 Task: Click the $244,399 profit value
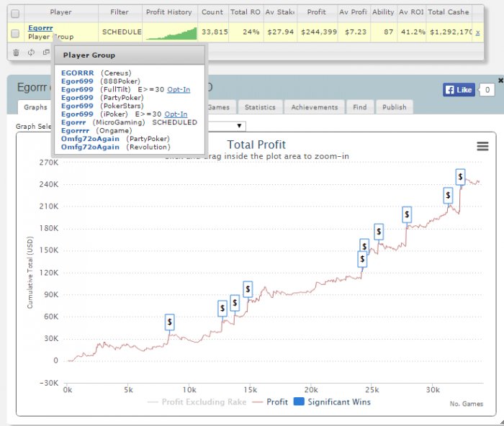coord(319,32)
